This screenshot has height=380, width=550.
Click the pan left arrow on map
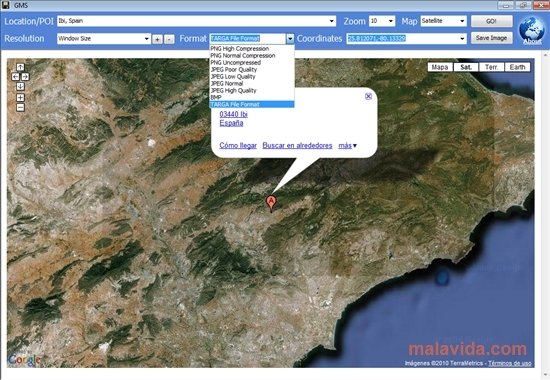pyautogui.click(x=15, y=77)
